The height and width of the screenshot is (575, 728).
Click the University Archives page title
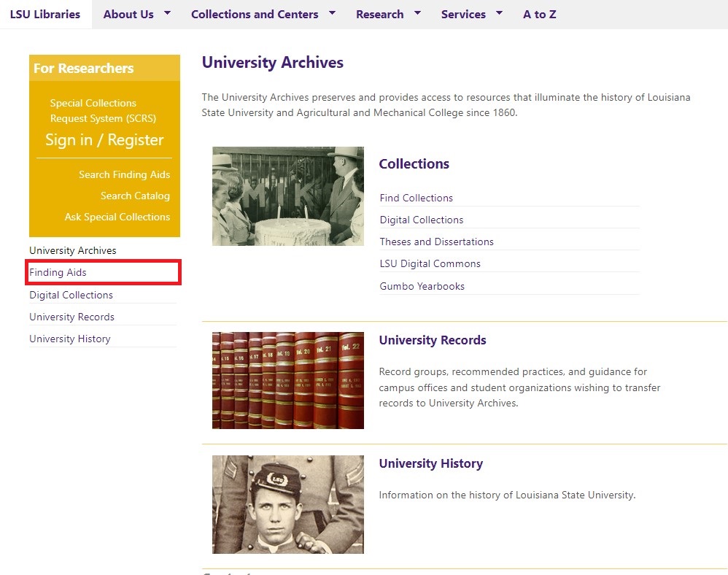click(x=273, y=62)
